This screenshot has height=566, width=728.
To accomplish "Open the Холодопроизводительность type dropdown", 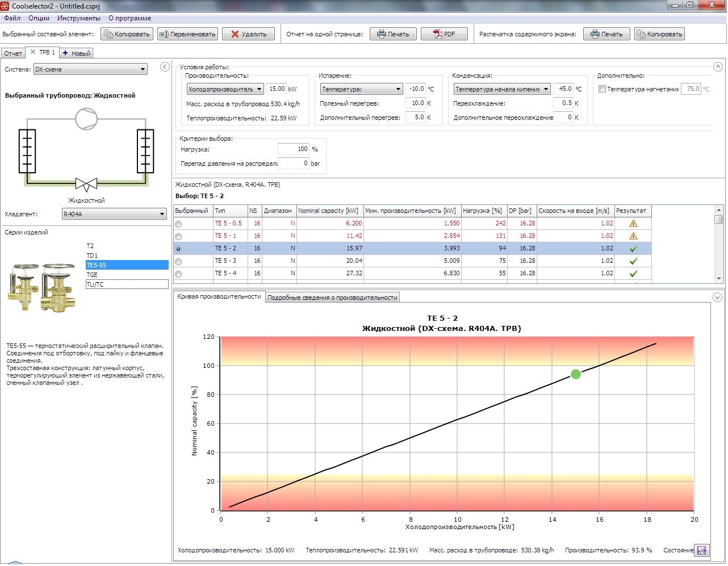I will pyautogui.click(x=225, y=89).
